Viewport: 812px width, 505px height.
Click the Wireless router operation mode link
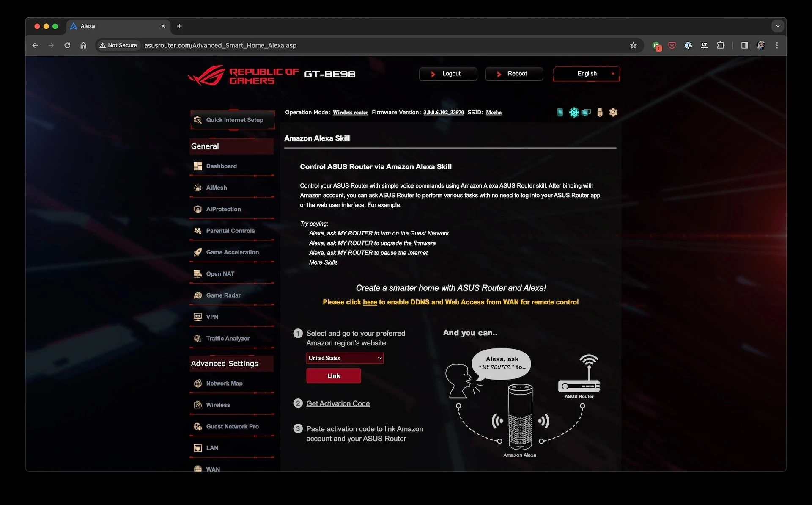click(x=350, y=113)
